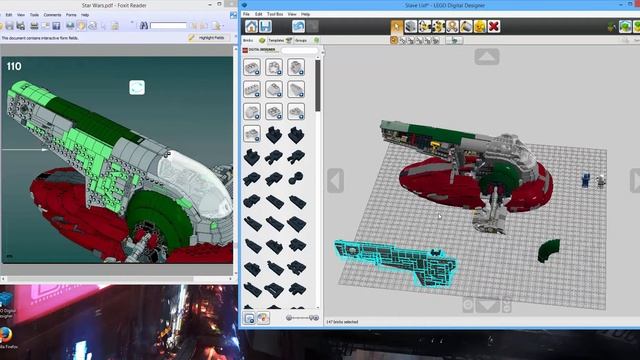Viewport: 640px width, 360px height.
Task: Open the View menu in Foxit Reader
Action: 21,15
